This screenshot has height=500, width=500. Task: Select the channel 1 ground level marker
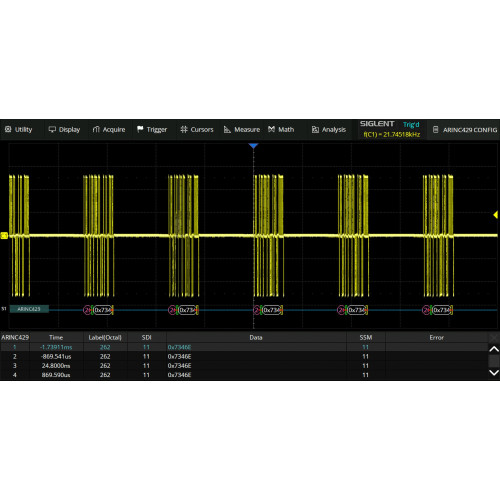pos(4,236)
